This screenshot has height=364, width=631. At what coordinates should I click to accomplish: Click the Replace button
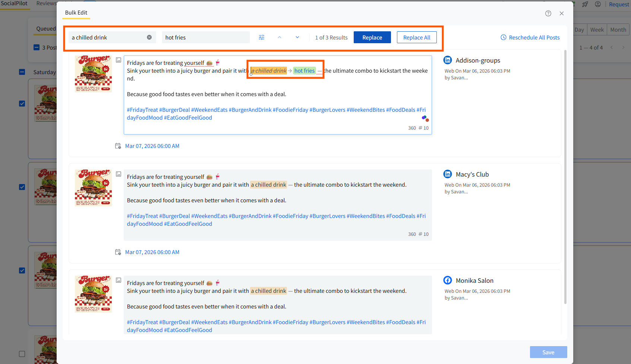pos(372,37)
